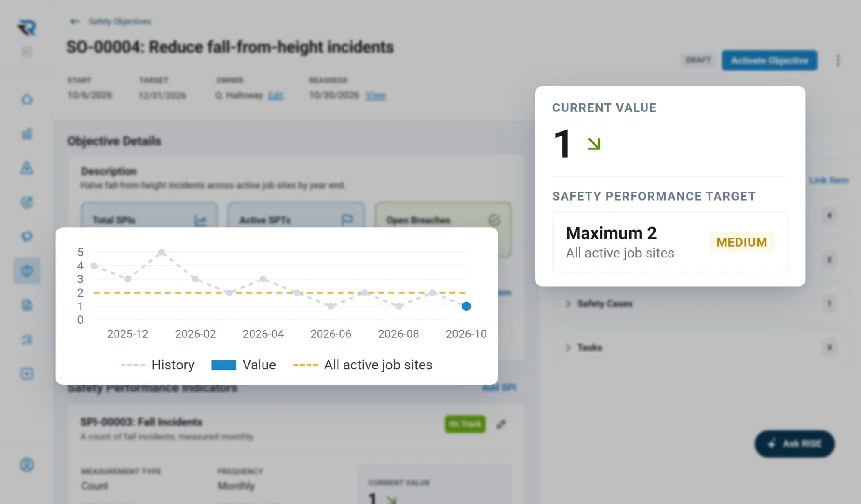The width and height of the screenshot is (861, 504).
Task: Click the Activate Objective button
Action: (x=769, y=60)
